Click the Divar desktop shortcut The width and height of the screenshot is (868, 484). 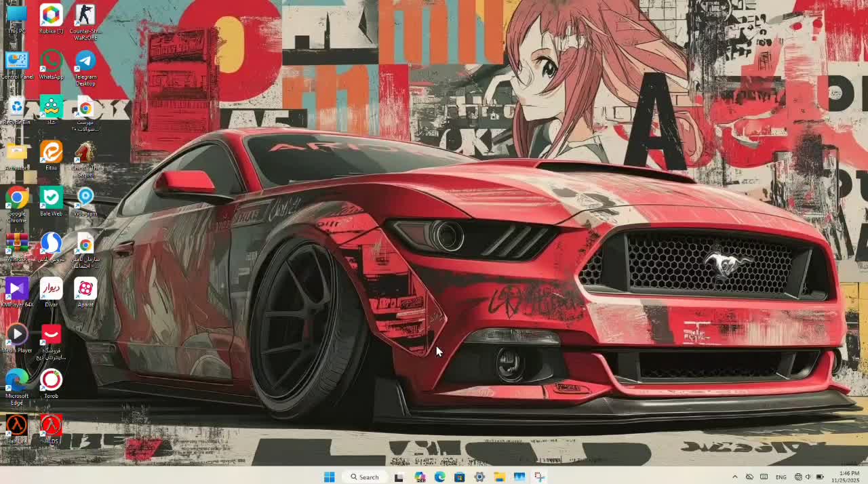click(51, 290)
